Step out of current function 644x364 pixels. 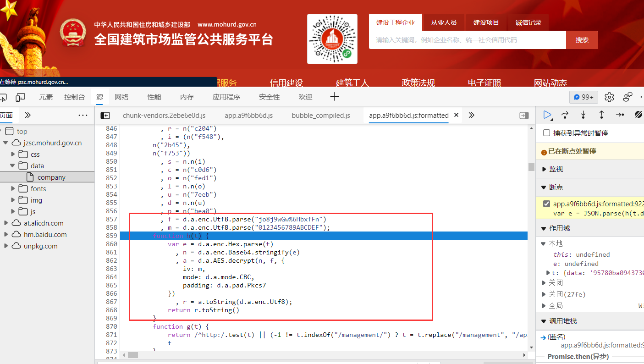[x=601, y=115]
